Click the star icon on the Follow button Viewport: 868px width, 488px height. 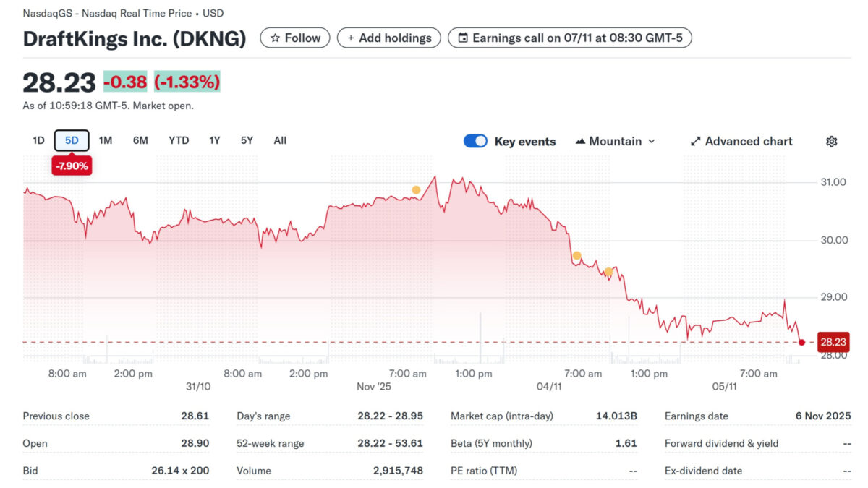276,38
